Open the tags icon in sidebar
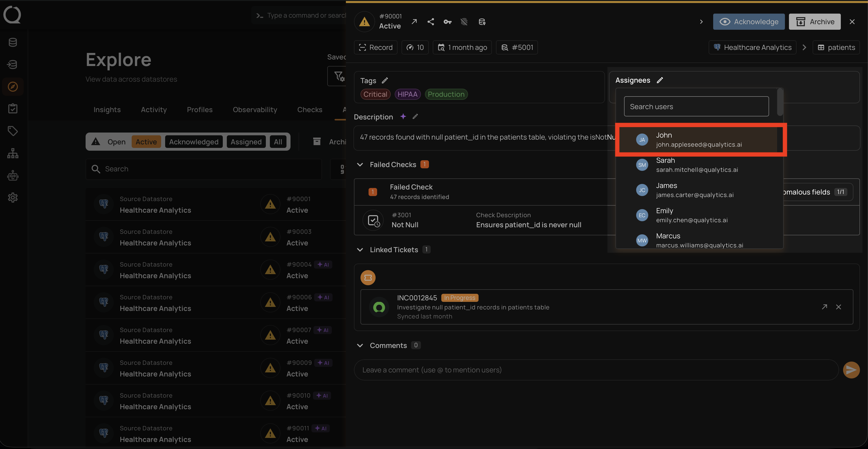Image resolution: width=868 pixels, height=449 pixels. click(x=13, y=131)
